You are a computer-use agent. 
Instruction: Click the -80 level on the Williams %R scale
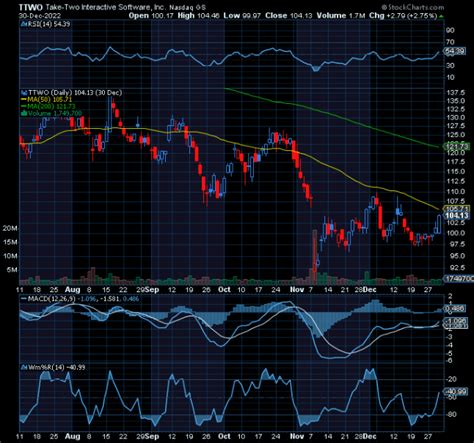pyautogui.click(x=451, y=414)
